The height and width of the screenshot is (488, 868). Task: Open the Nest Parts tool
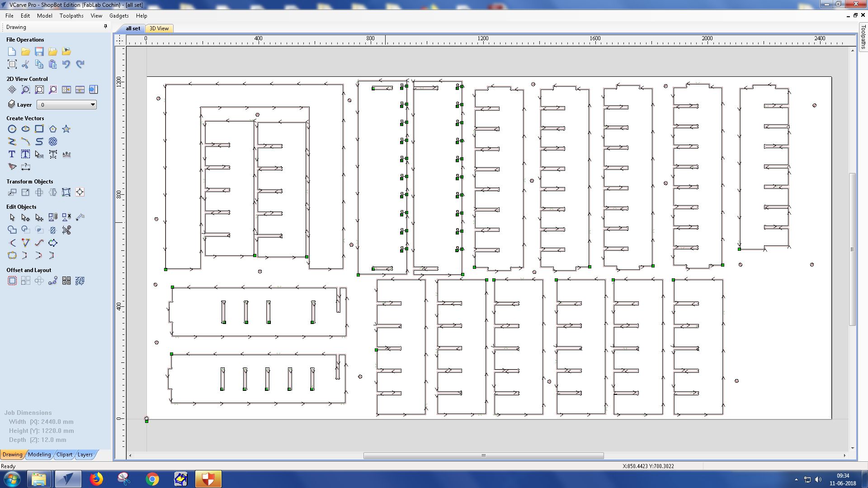point(80,281)
